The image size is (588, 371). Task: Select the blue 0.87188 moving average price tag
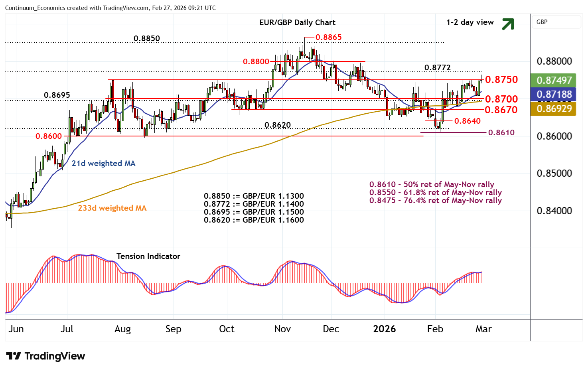pos(553,95)
